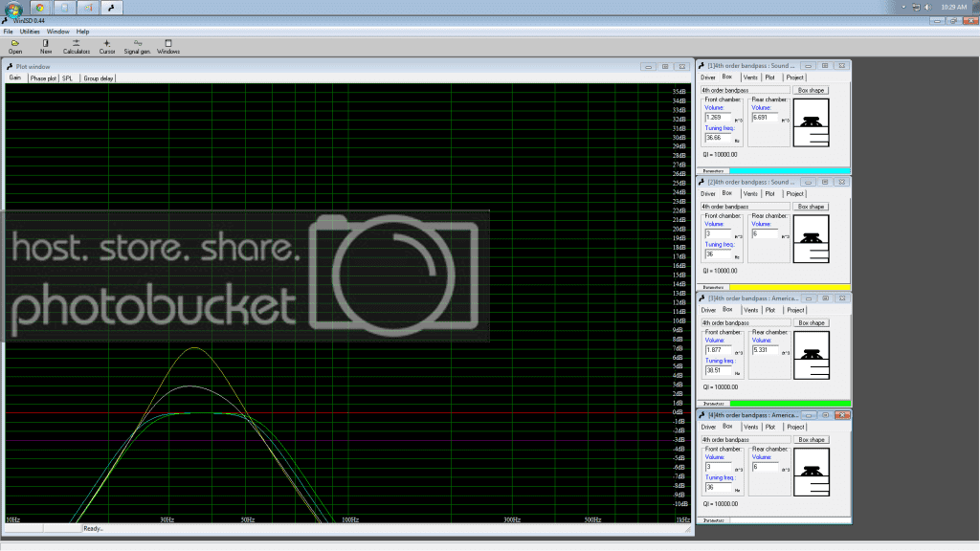The image size is (980, 551).
Task: Create a new project with New icon
Action: click(x=46, y=46)
